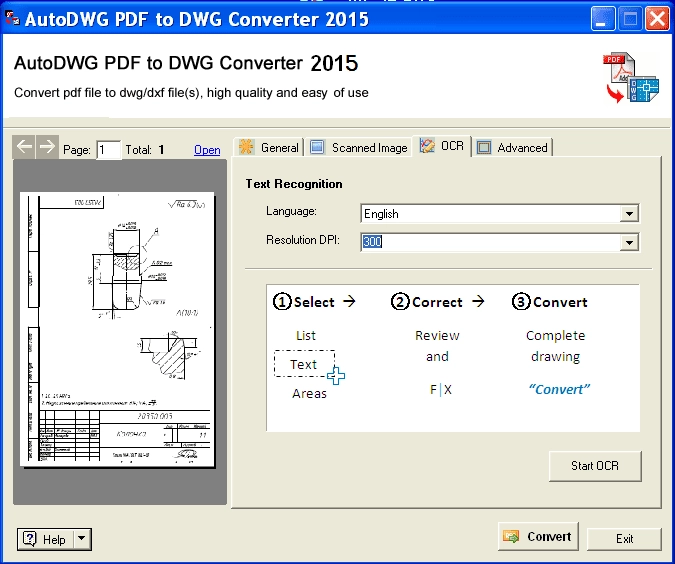
Task: Go to previous page arrow
Action: point(24,147)
